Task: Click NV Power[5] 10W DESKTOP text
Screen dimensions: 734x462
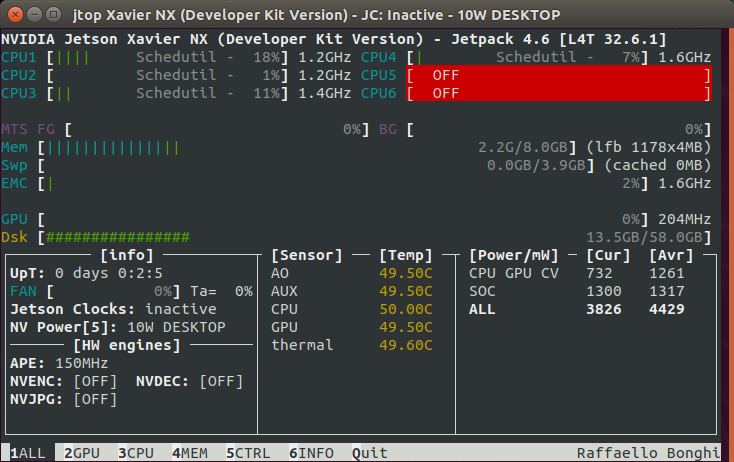Action: click(x=117, y=327)
